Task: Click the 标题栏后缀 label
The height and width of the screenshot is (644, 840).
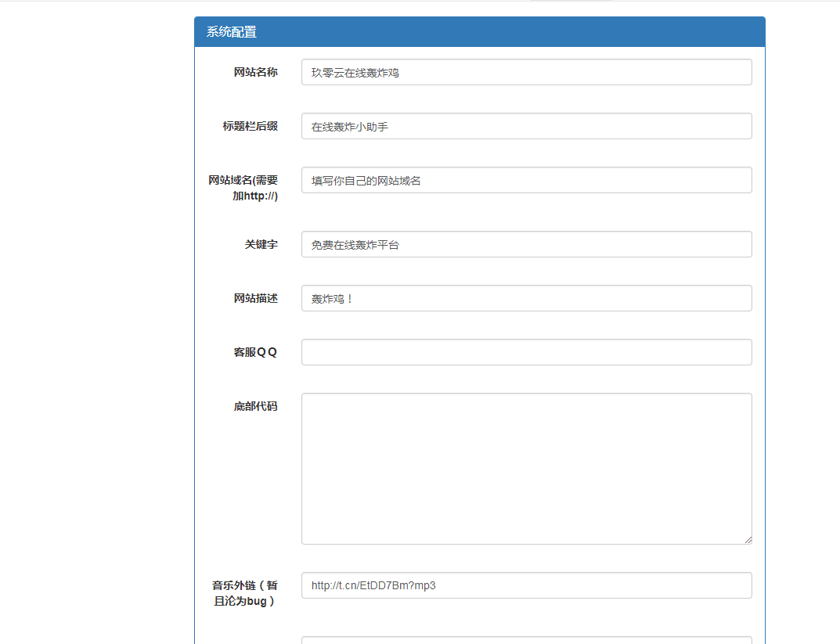Action: [x=249, y=126]
